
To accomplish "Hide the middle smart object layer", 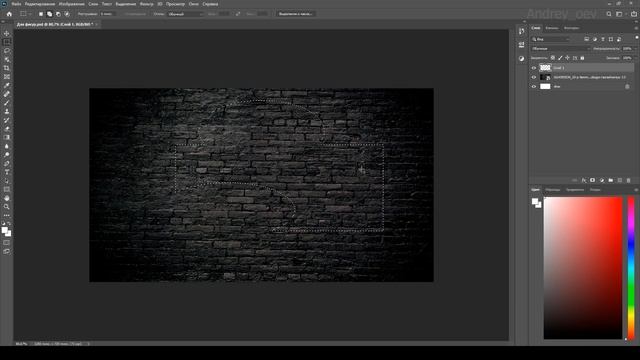I will 534,77.
